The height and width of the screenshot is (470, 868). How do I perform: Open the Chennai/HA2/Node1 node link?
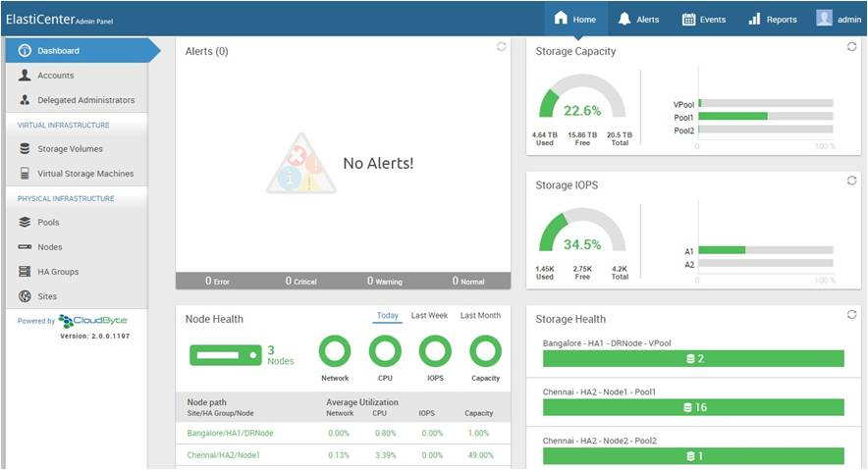pos(224,454)
